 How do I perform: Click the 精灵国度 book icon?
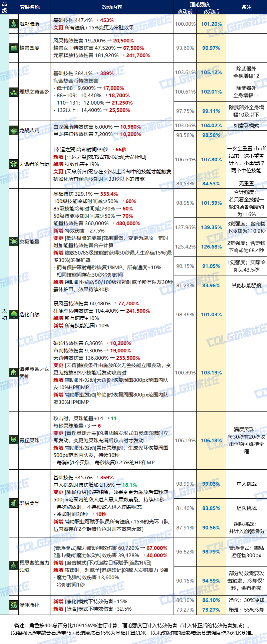point(14,48)
